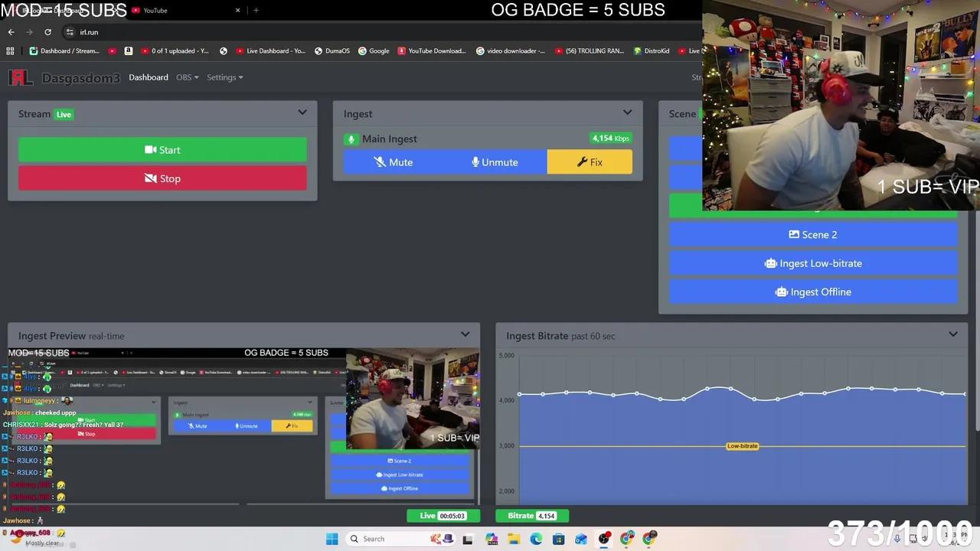
Task: Collapse the Stream panel chevron
Action: (302, 113)
